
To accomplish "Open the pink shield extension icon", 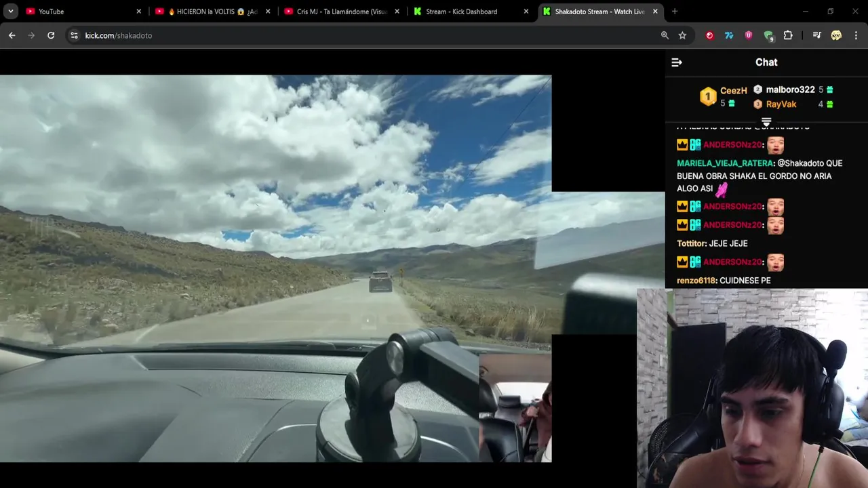I will (749, 35).
